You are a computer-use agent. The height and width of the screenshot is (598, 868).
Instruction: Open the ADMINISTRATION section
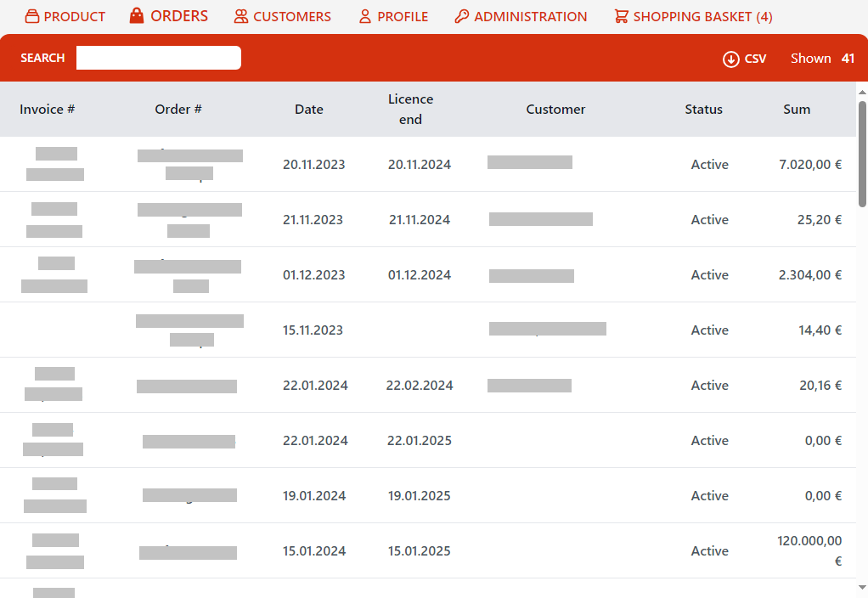tap(521, 17)
